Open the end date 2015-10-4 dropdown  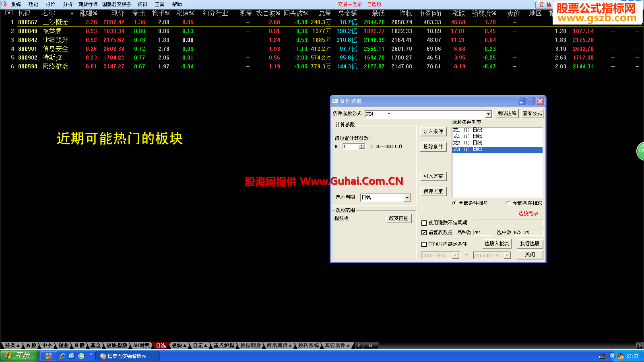(x=507, y=255)
